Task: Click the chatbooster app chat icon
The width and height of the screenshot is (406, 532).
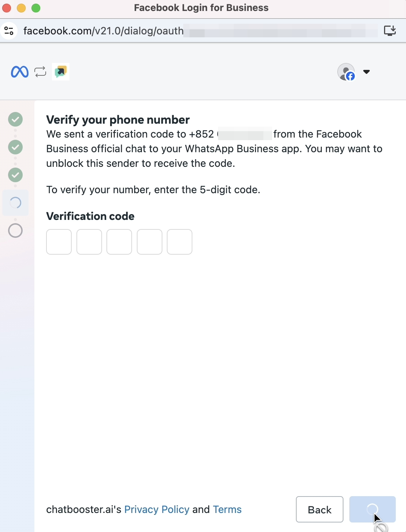Action: pyautogui.click(x=61, y=71)
